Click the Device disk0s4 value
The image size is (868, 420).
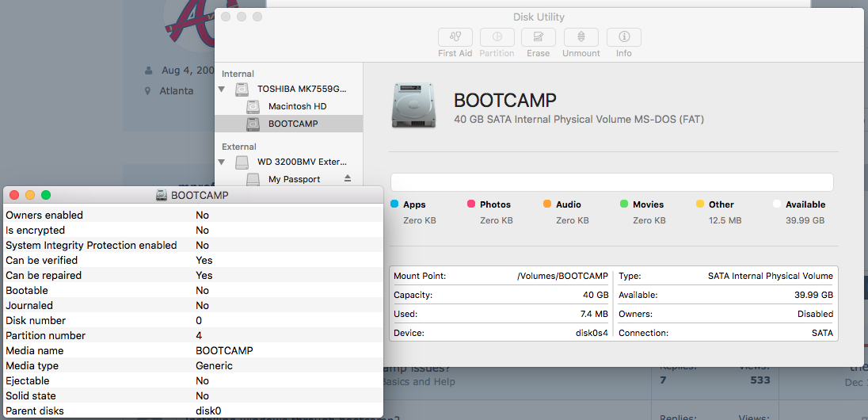click(592, 334)
